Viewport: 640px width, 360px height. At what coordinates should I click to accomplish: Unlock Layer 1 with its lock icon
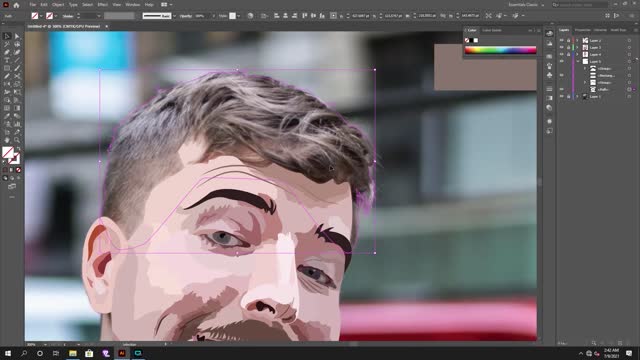point(568,96)
